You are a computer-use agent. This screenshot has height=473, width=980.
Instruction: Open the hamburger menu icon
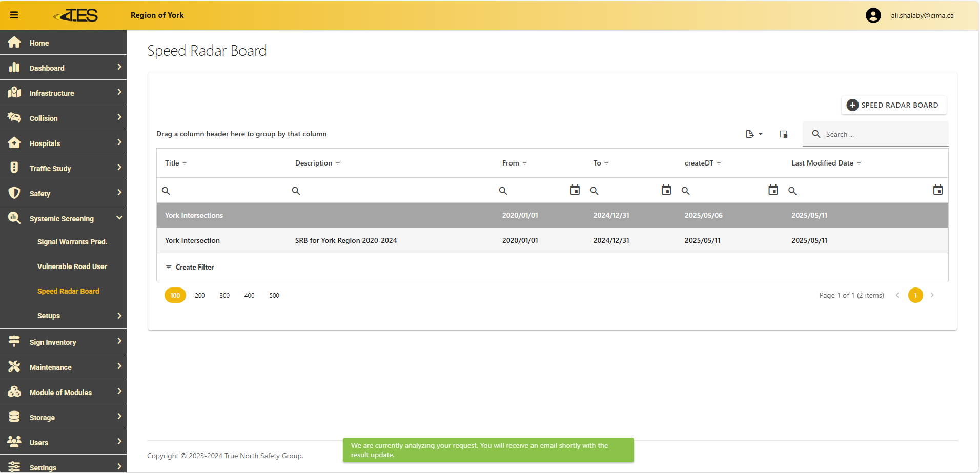click(x=14, y=15)
